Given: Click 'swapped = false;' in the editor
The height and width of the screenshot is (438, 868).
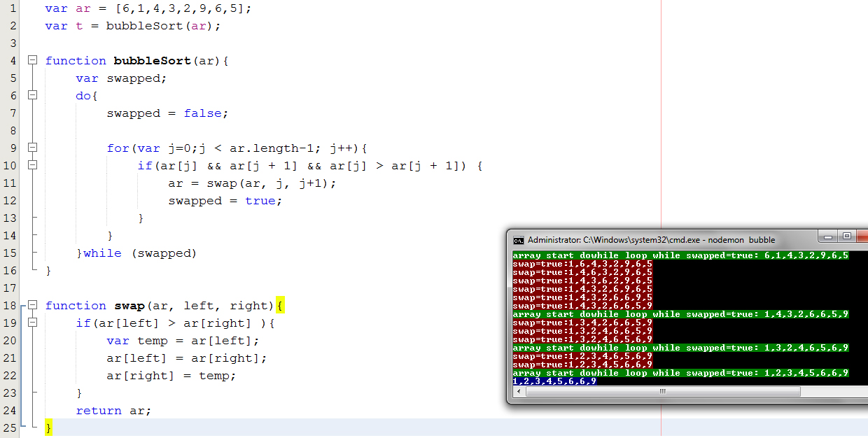Looking at the screenshot, I should click(x=167, y=113).
